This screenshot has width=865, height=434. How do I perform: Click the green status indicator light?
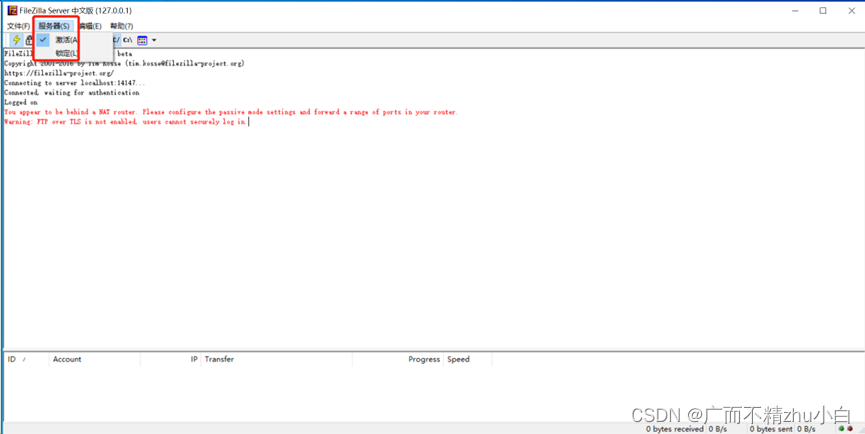[x=841, y=428]
